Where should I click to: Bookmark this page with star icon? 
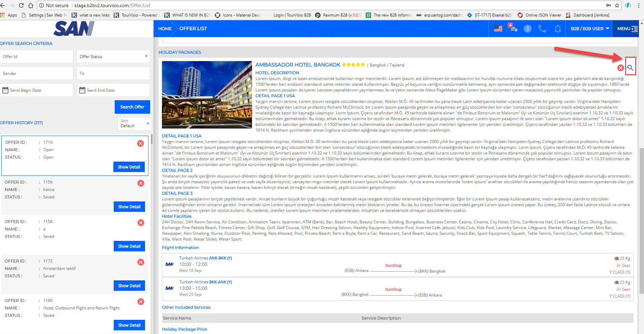pyautogui.click(x=617, y=5)
